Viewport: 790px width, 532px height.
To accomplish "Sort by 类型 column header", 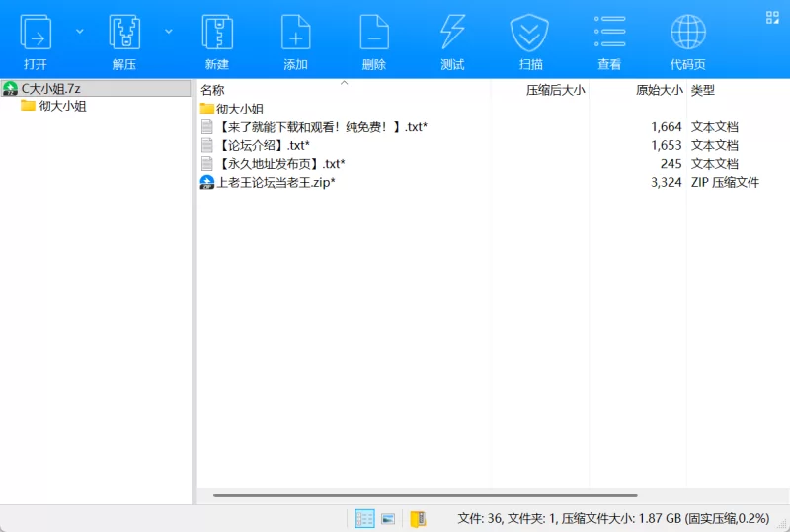I will click(703, 90).
